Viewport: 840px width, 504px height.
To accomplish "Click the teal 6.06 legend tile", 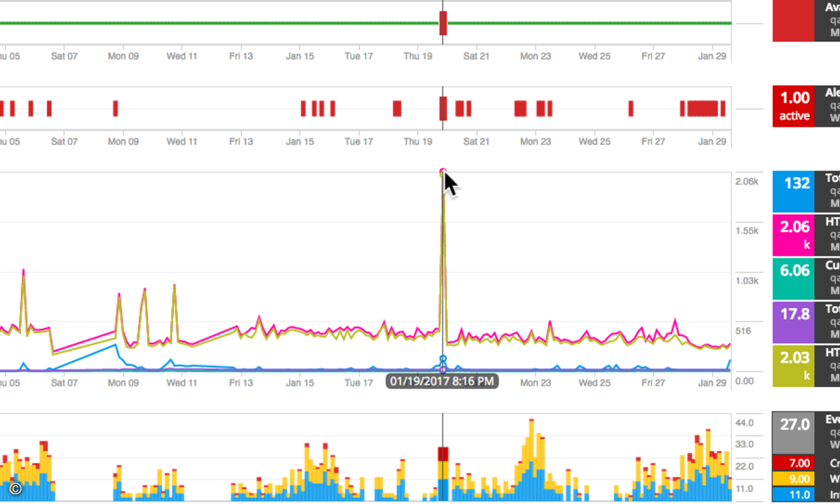I will coord(793,279).
